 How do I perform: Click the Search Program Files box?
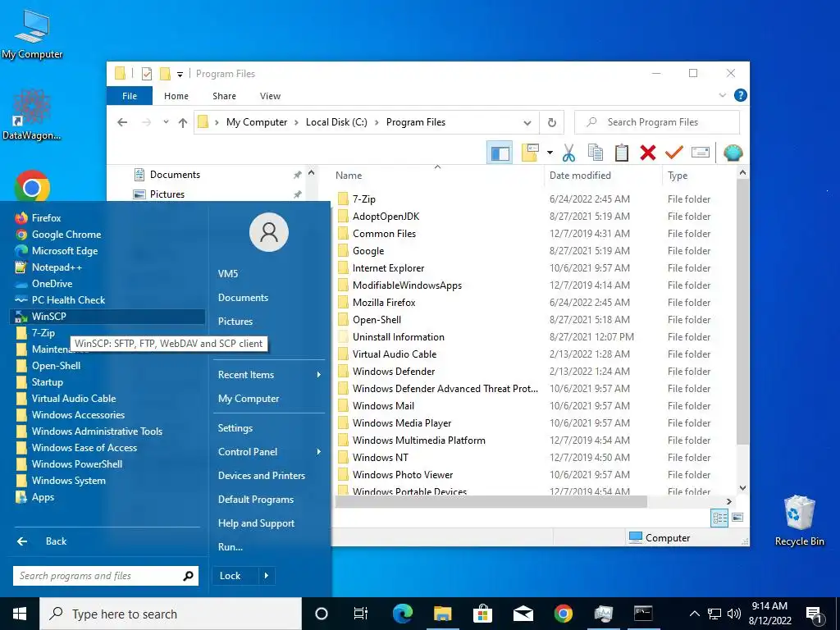tap(657, 122)
